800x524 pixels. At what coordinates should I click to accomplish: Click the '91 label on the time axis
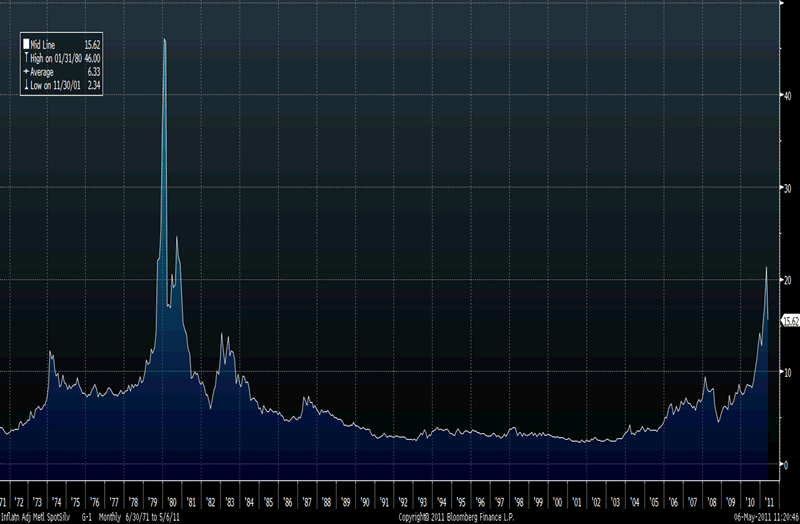(x=384, y=501)
